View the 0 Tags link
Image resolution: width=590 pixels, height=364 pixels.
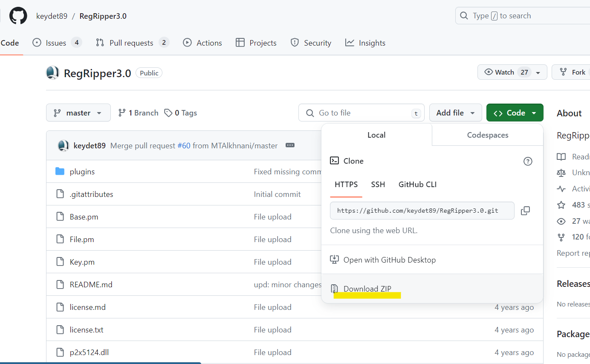(180, 113)
